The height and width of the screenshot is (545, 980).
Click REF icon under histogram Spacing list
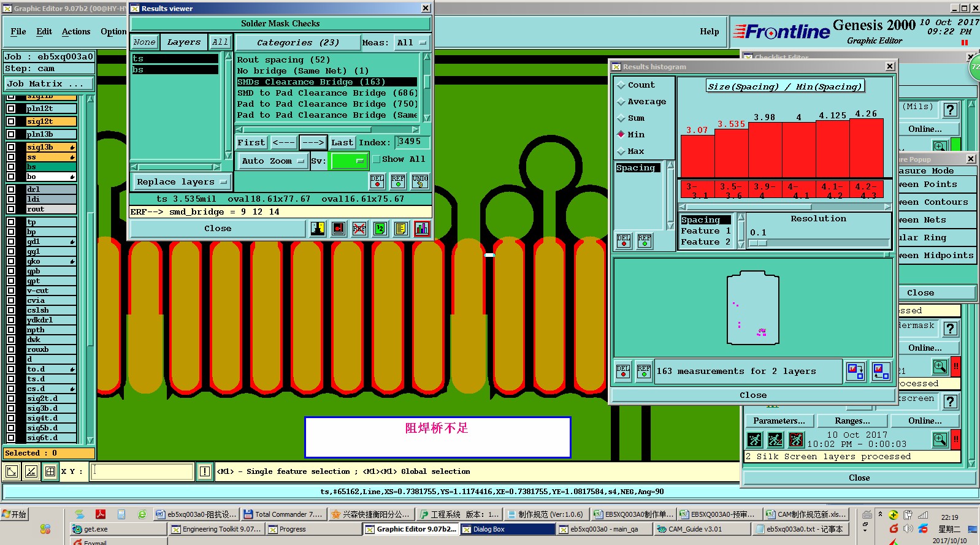(645, 241)
